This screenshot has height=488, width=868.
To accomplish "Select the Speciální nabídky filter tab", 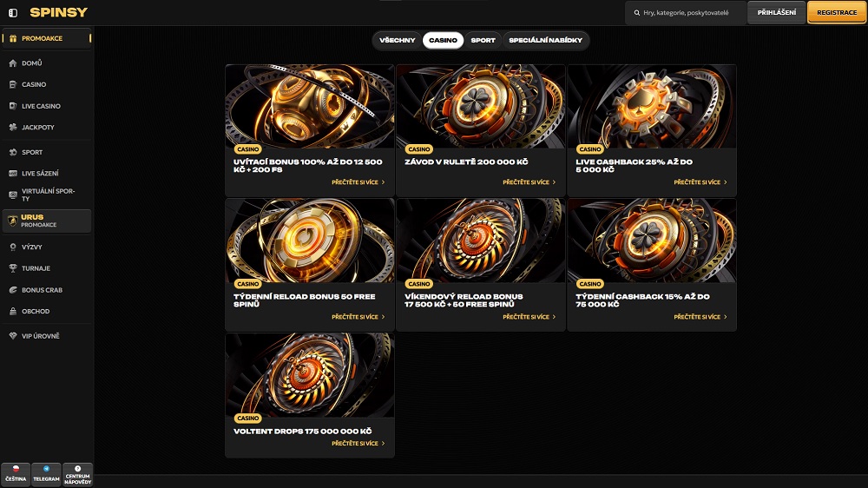I will point(545,40).
